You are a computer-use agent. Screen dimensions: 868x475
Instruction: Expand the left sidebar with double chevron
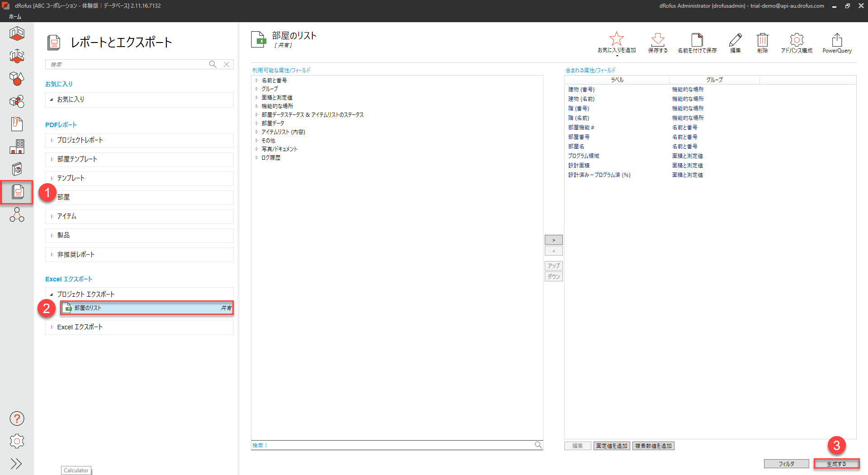click(x=17, y=464)
